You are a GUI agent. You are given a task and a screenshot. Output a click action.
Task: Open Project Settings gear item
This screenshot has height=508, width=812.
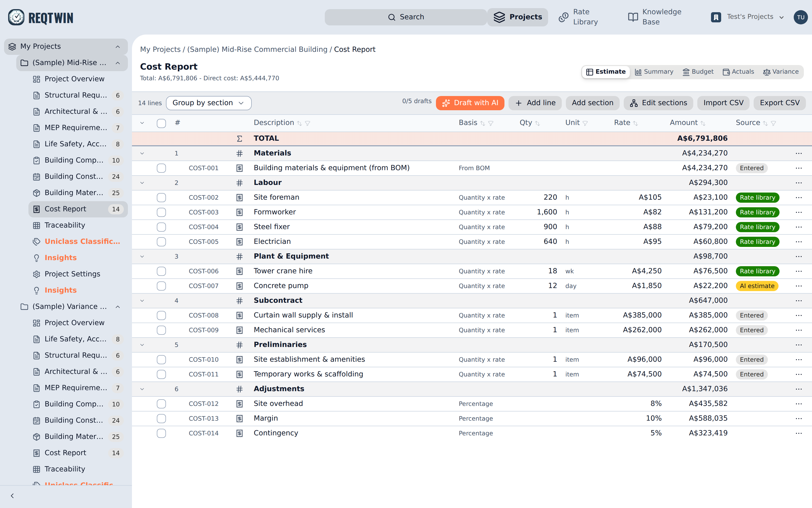click(x=78, y=274)
